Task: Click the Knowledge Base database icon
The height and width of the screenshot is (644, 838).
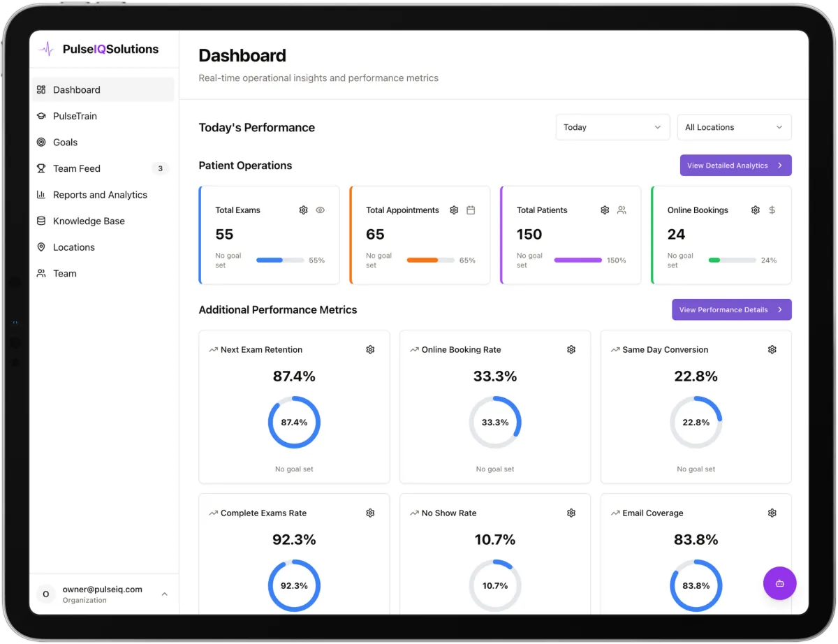Action: (41, 221)
